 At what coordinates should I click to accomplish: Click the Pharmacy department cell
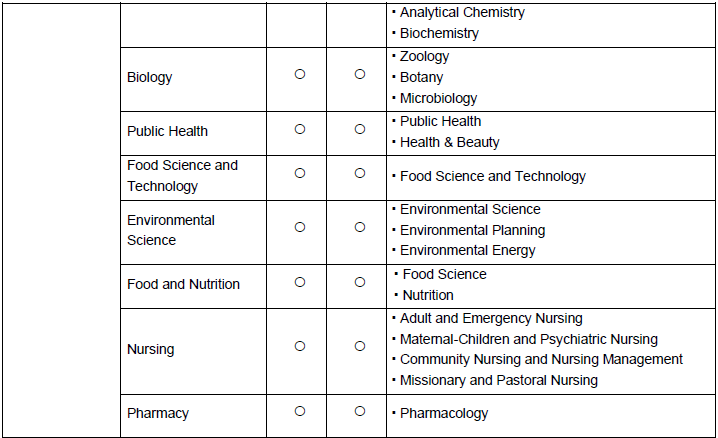click(158, 413)
